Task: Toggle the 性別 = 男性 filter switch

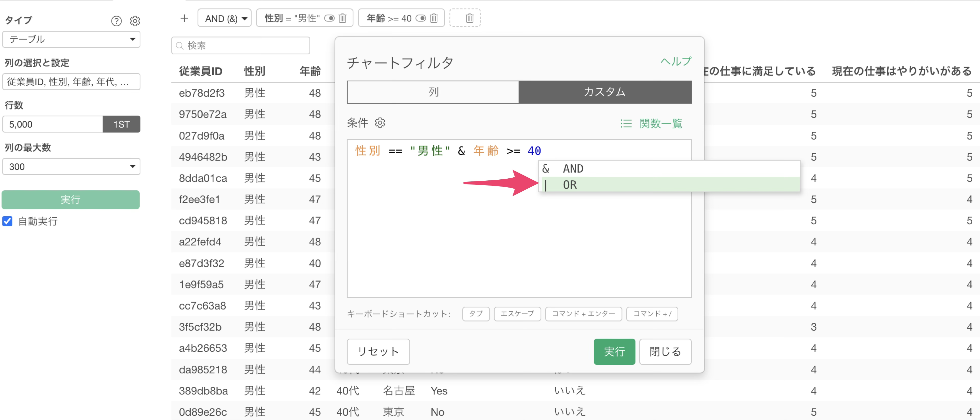Action: pos(329,18)
